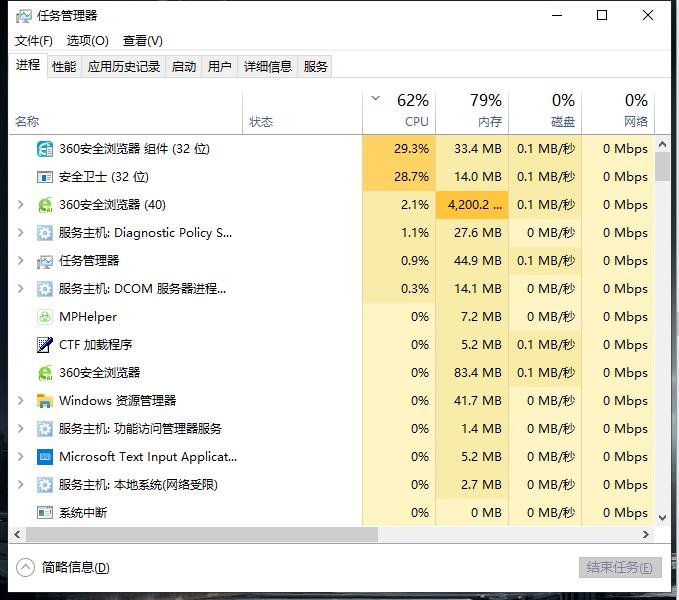679x600 pixels.
Task: Click the 系统中断 process icon
Action: tap(45, 513)
